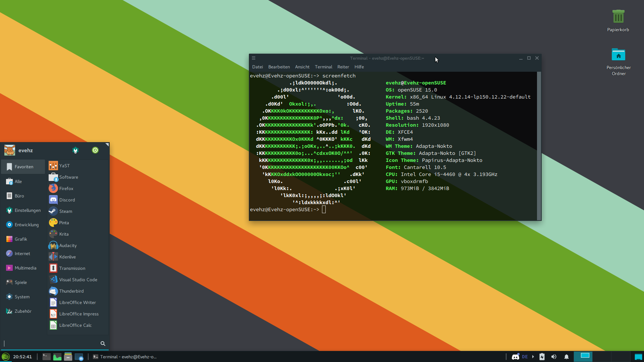
Task: Click power manager battery icon
Action: [x=542, y=357]
